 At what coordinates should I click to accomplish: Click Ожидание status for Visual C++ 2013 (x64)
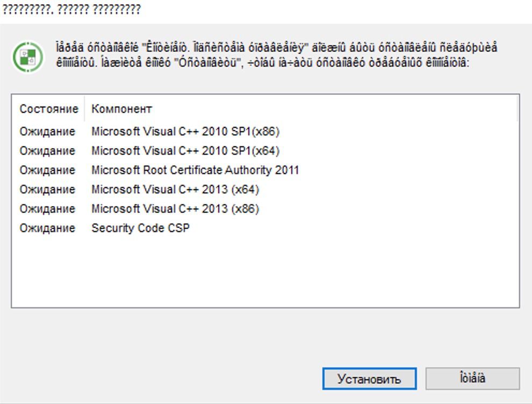[47, 190]
